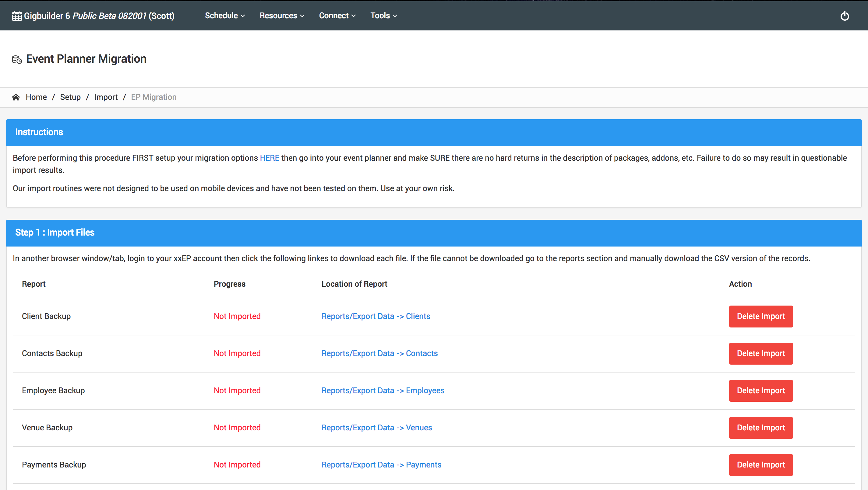Open Reports/Export Data Venues link
Image resolution: width=868 pixels, height=490 pixels.
376,427
